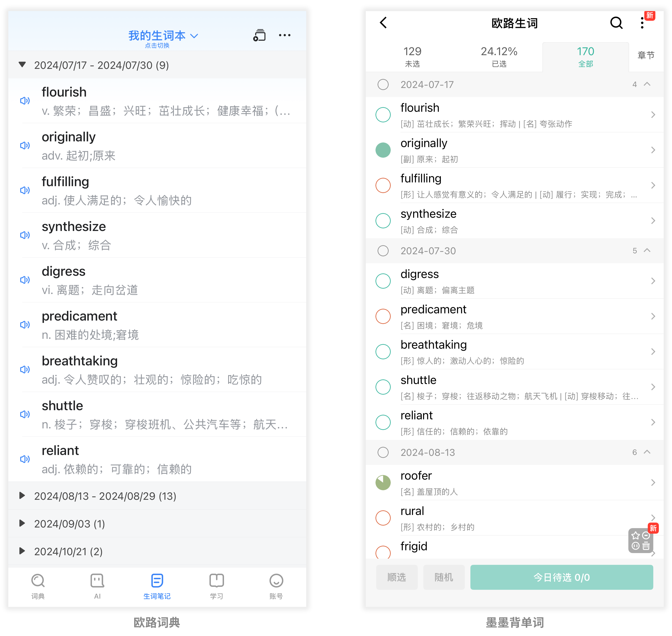Click the playlist cast icon in 欧路词典 header
Viewport: 672px width, 636px height.
click(x=259, y=35)
